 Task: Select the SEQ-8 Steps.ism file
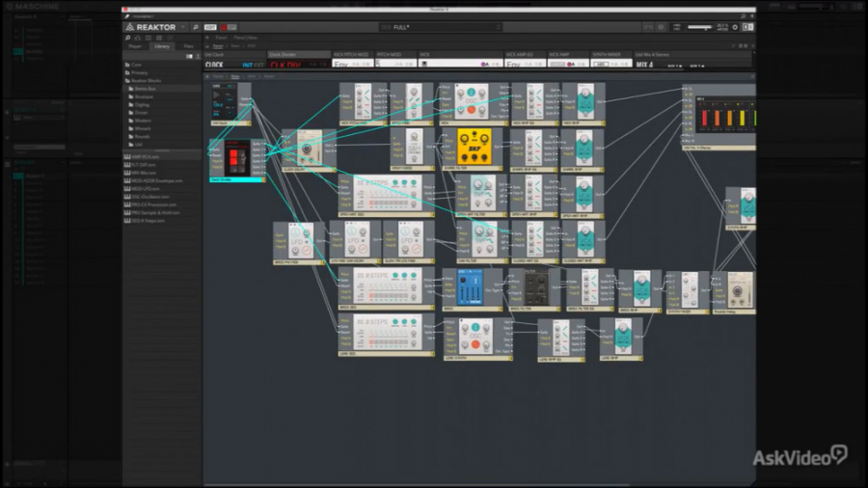point(162,221)
